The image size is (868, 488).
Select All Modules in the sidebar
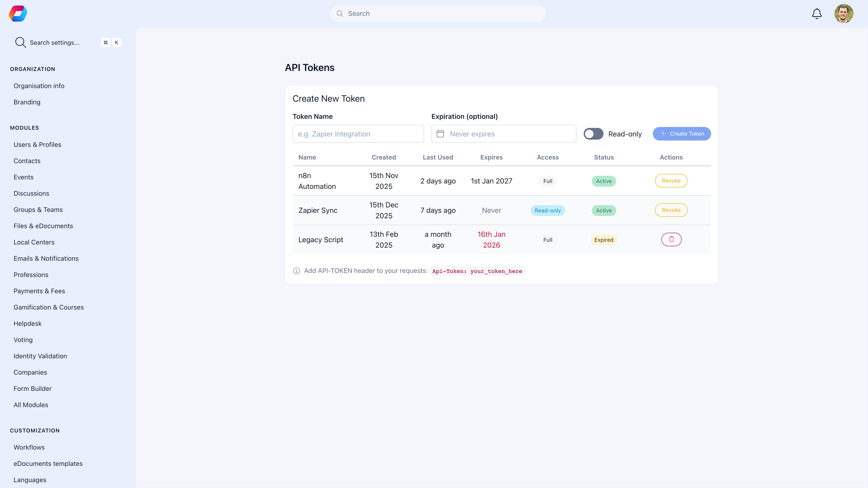pos(31,405)
